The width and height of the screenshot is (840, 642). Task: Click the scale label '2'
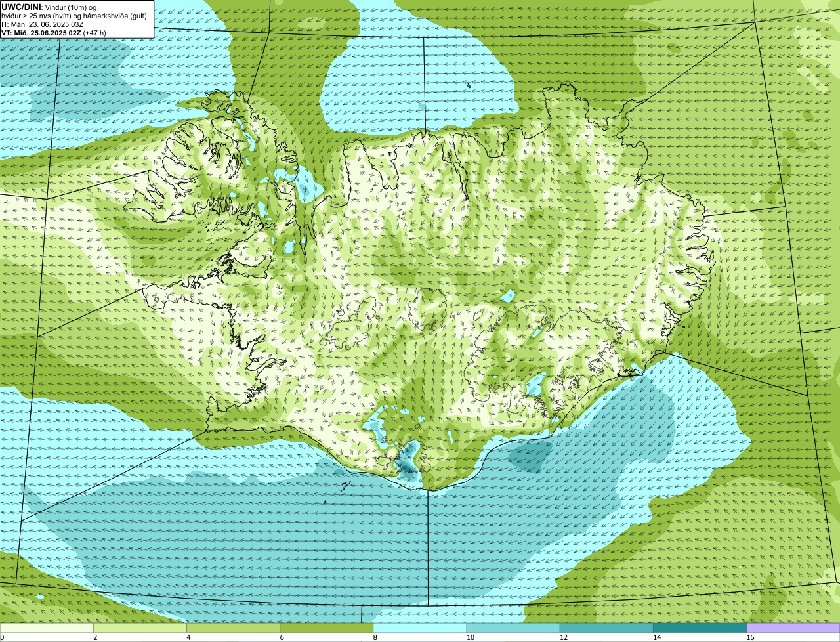(95, 637)
